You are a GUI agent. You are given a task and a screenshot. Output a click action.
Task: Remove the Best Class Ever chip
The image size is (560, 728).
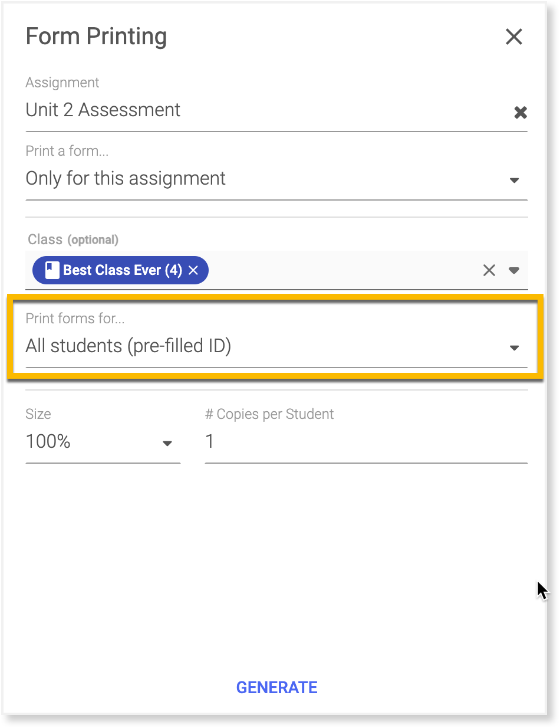(x=193, y=270)
